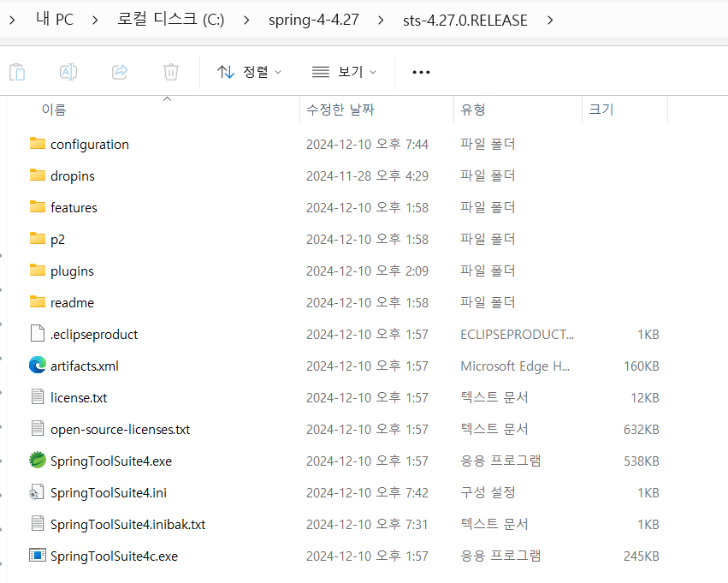Click the plugins folder name
728x583 pixels.
72,271
